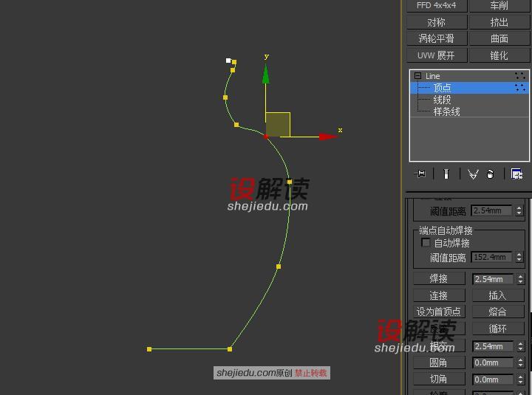The width and height of the screenshot is (532, 395).
Task: Apply the FFD 4x4x4 modifier
Action: point(437,5)
